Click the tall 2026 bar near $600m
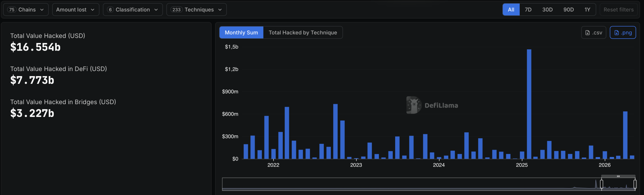The image size is (644, 195). [x=625, y=135]
